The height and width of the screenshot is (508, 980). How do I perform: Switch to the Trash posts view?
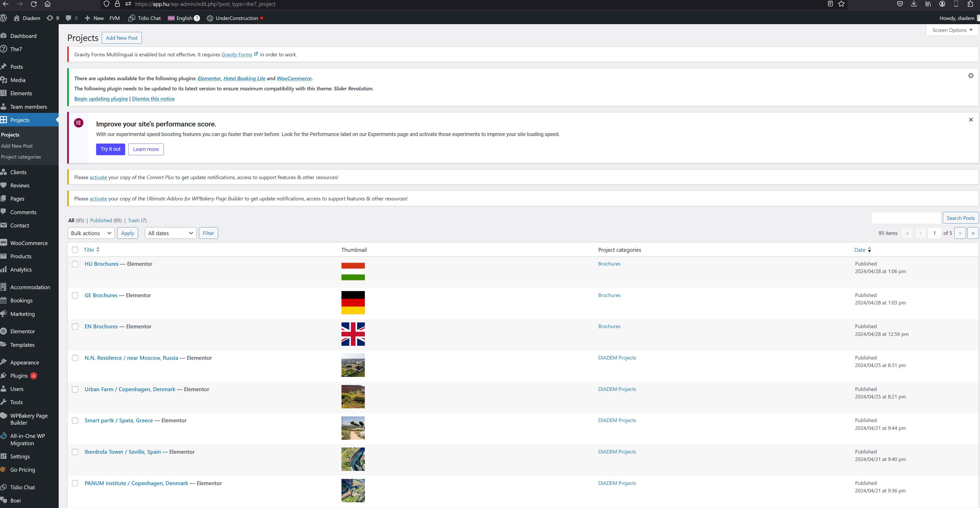tap(133, 220)
